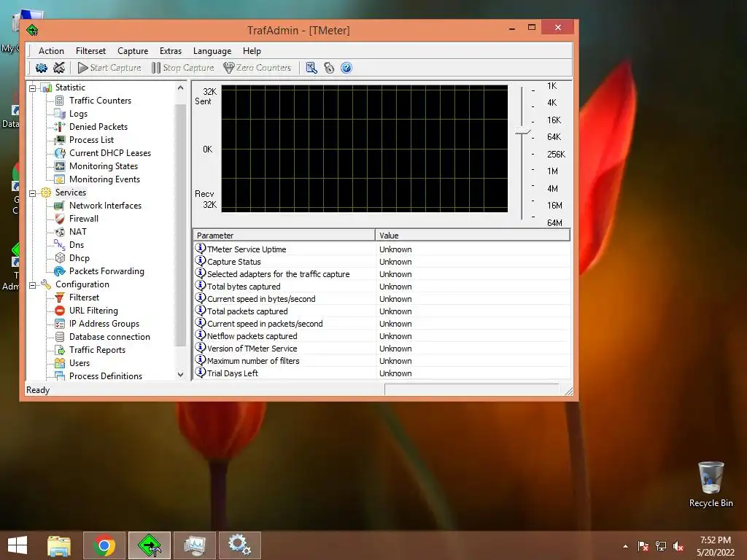Click the tree panel scroll down arrow
The width and height of the screenshot is (747, 560).
click(x=181, y=375)
